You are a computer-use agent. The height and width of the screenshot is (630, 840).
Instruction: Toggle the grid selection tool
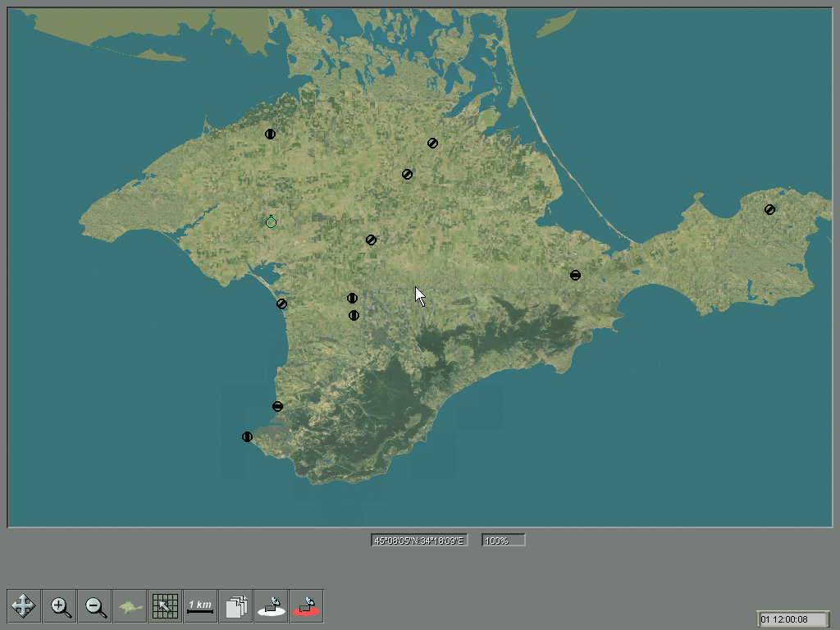pos(166,606)
